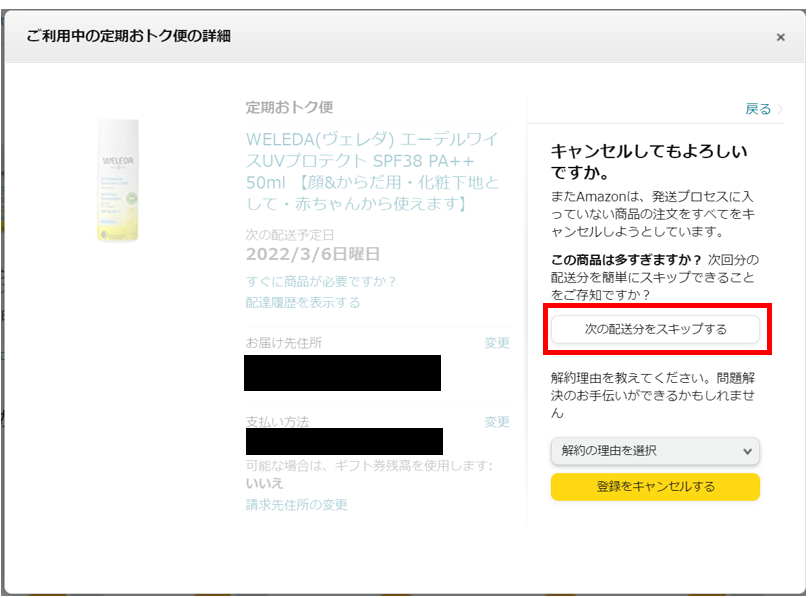Image resolution: width=810 pixels, height=598 pixels.
Task: Click the chevron beside 戻る
Action: (780, 109)
